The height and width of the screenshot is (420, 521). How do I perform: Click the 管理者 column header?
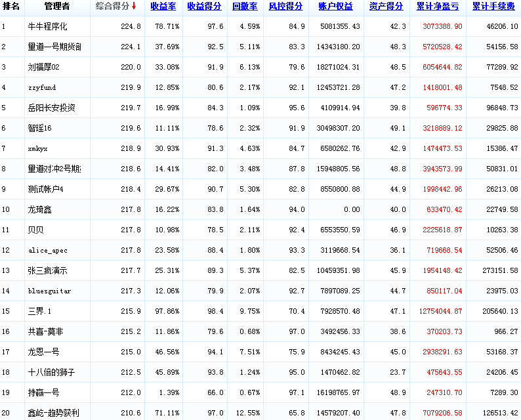[56, 7]
